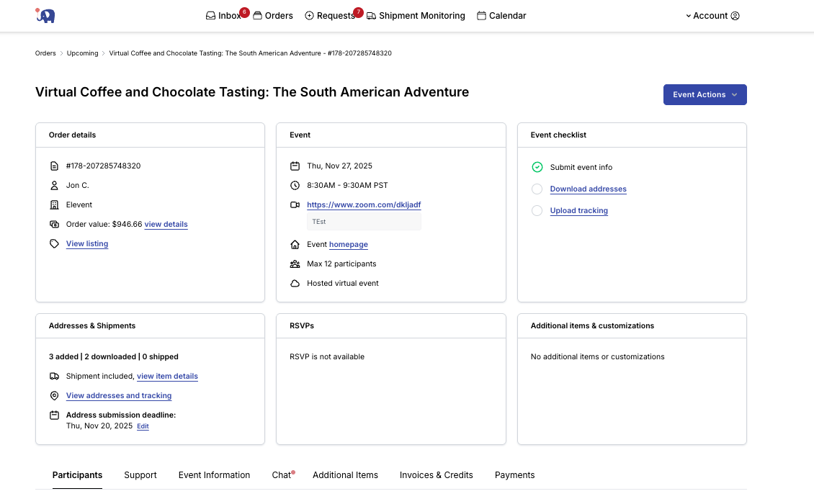Open the Zoom meeting URL link
Screen dimensions: 814x504
(x=364, y=205)
